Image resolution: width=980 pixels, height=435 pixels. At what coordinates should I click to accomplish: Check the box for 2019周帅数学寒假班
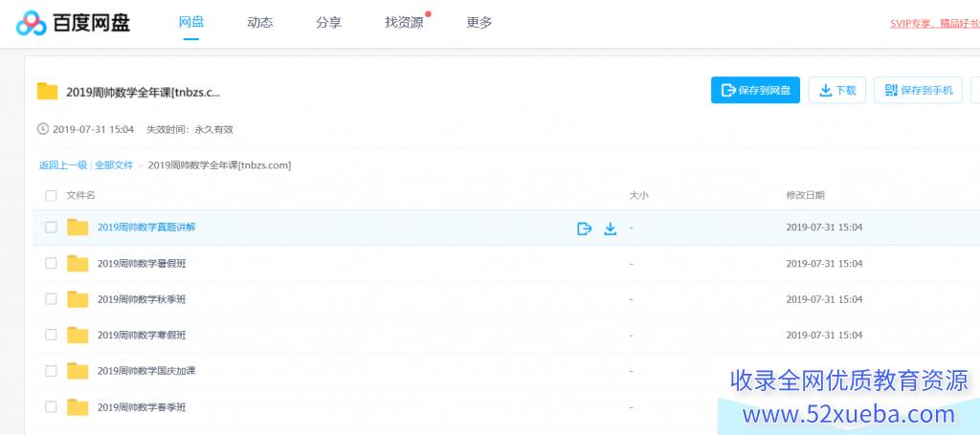point(51,336)
